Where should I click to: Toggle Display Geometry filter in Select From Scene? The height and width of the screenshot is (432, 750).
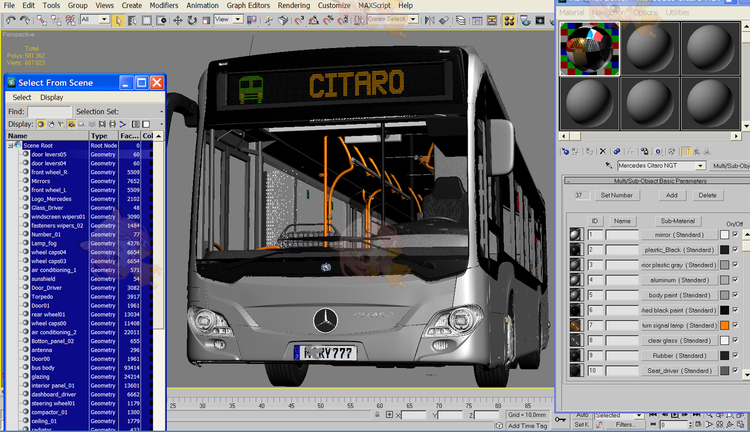pyautogui.click(x=41, y=124)
